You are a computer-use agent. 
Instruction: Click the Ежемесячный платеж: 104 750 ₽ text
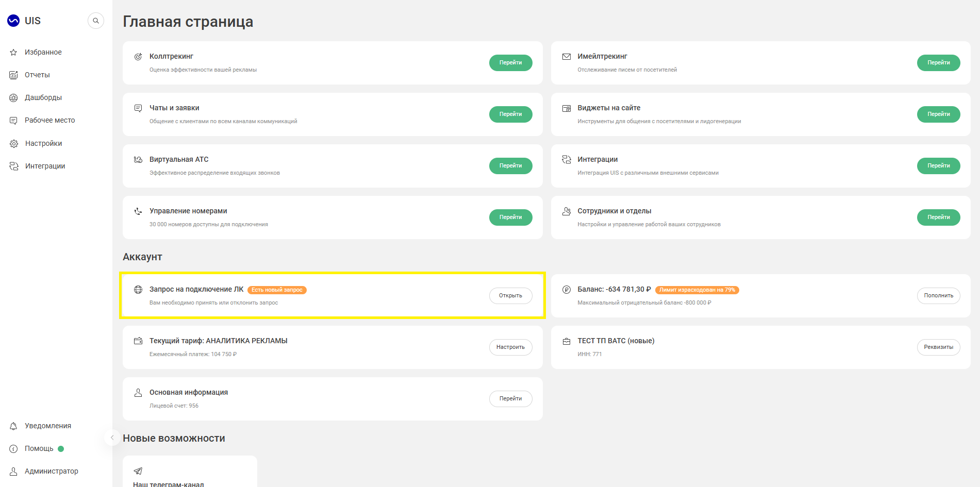193,354
